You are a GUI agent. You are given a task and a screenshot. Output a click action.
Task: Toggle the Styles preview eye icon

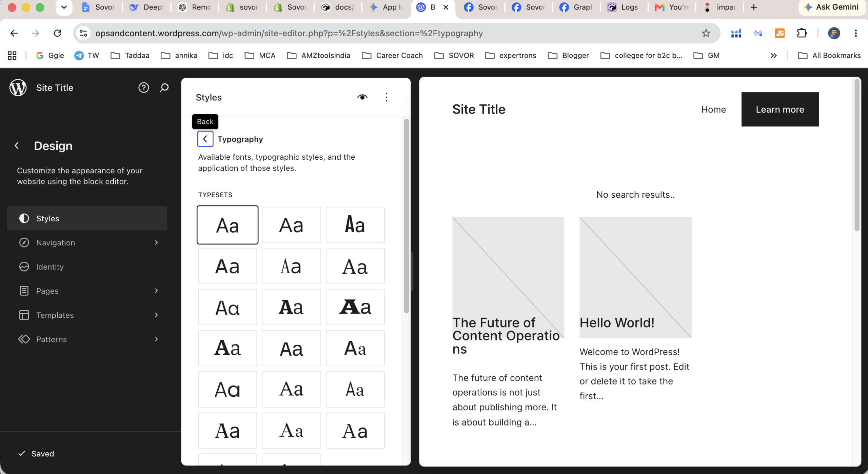tap(362, 97)
